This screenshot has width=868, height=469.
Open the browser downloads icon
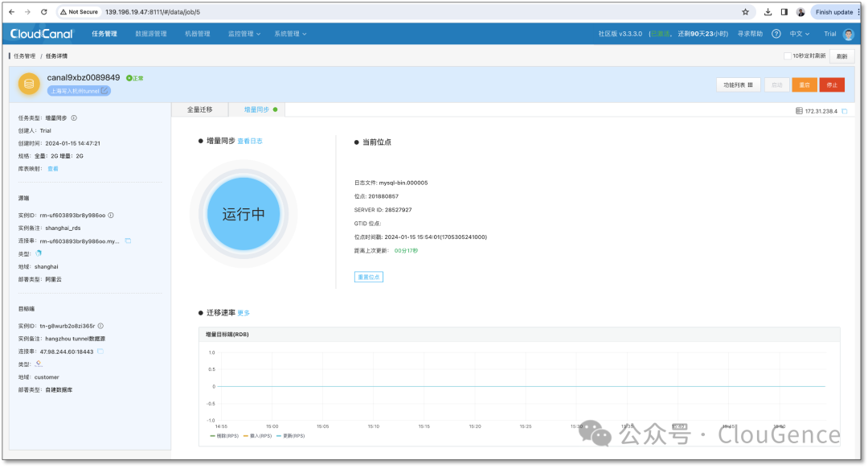pyautogui.click(x=768, y=11)
